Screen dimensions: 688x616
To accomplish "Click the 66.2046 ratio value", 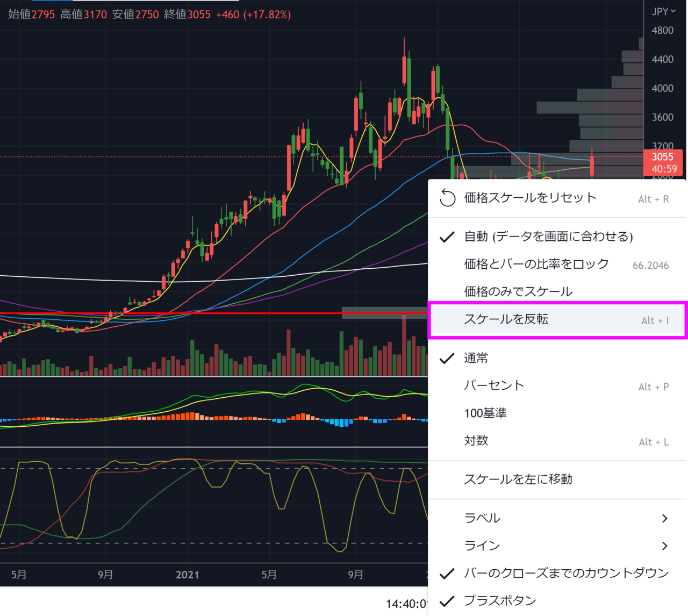I will tap(650, 266).
